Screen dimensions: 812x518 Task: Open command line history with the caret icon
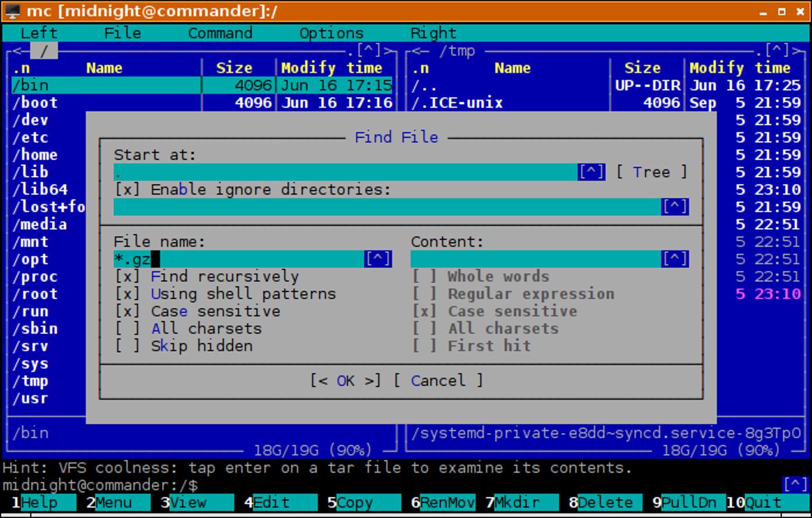[x=795, y=484]
